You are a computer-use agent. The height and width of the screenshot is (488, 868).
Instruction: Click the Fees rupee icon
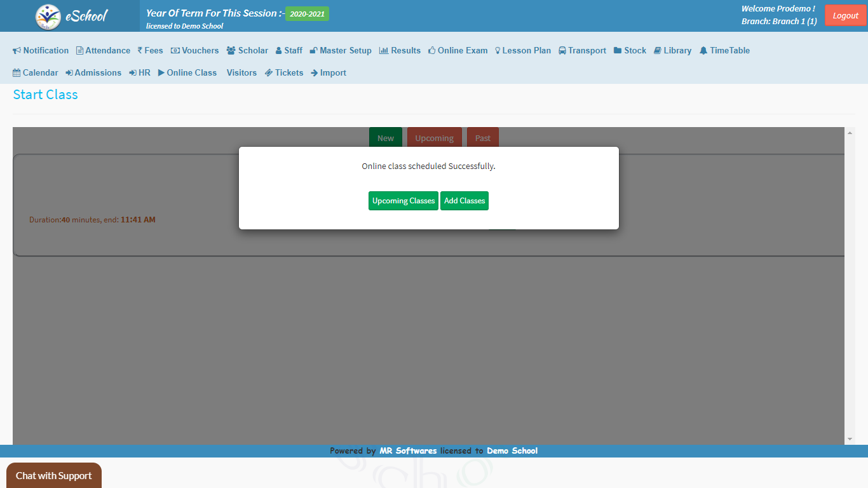pos(140,51)
